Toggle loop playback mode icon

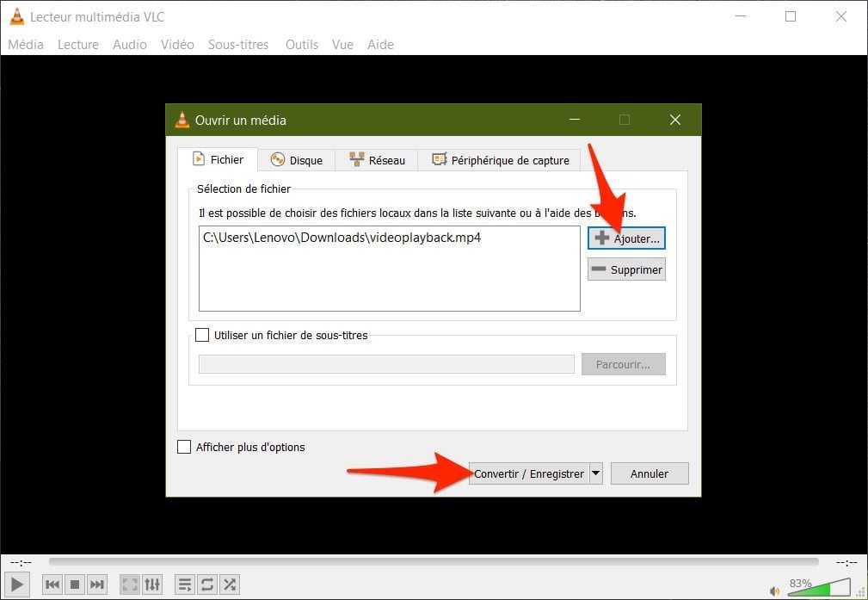(207, 585)
